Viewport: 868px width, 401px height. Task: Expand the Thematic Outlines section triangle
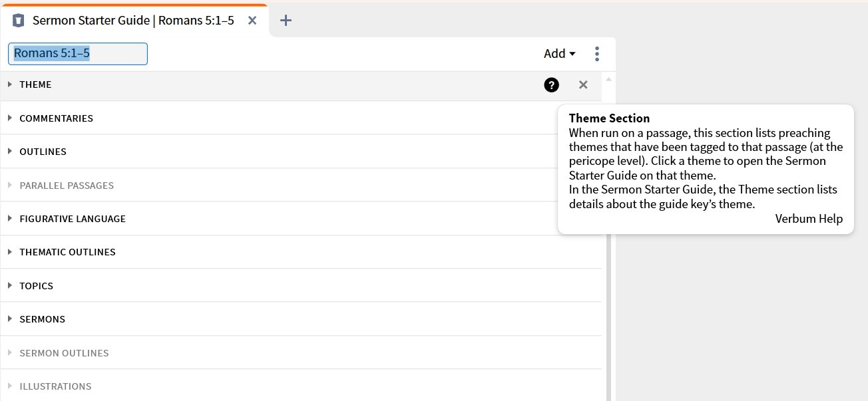[x=10, y=251]
